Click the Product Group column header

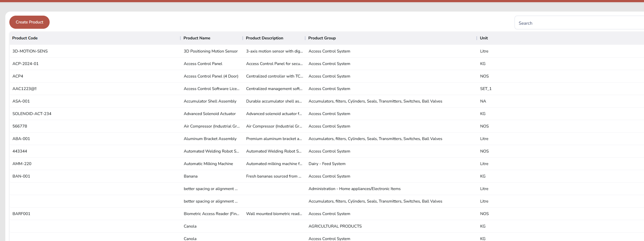(x=322, y=38)
